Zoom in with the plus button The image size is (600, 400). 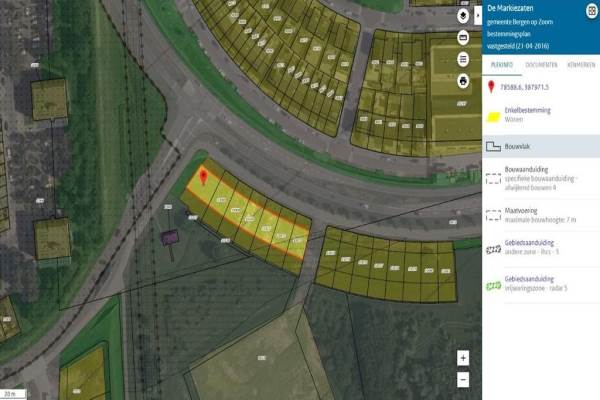(463, 358)
